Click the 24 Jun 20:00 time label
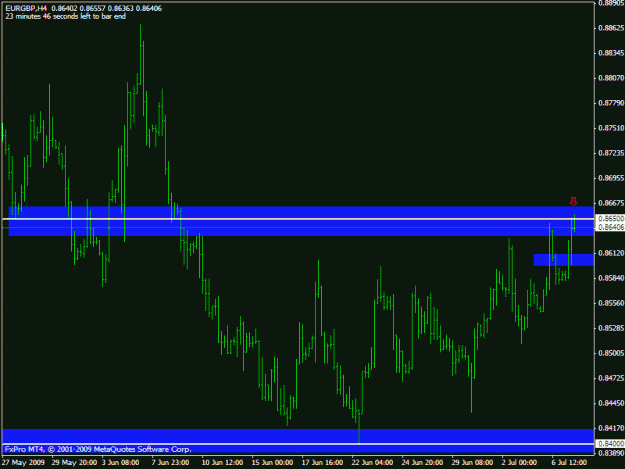This screenshot has height=469, width=625. (422, 463)
